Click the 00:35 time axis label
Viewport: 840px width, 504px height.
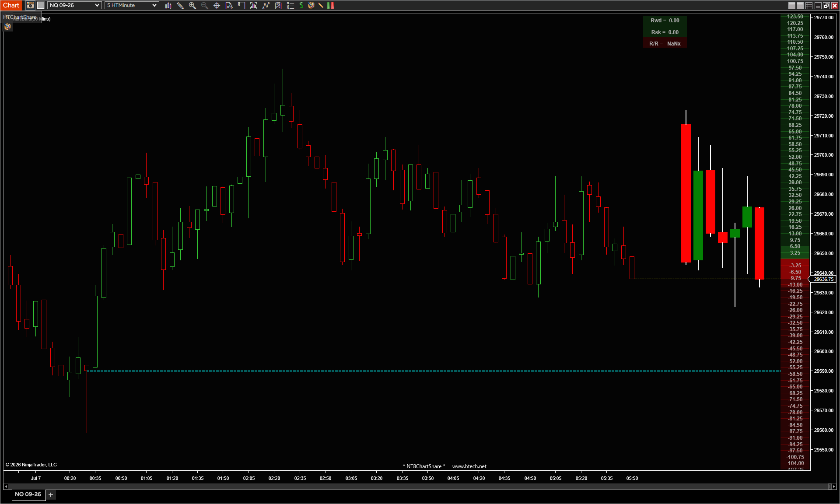[95, 478]
